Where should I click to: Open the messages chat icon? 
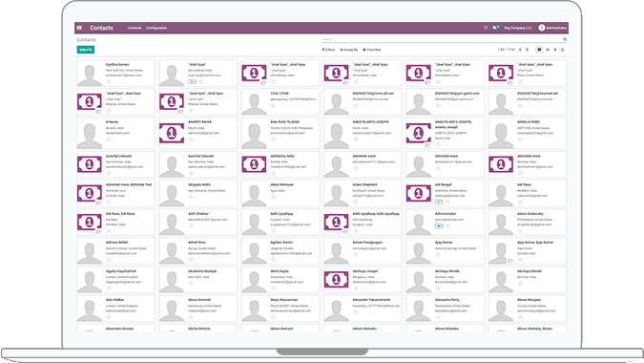496,28
